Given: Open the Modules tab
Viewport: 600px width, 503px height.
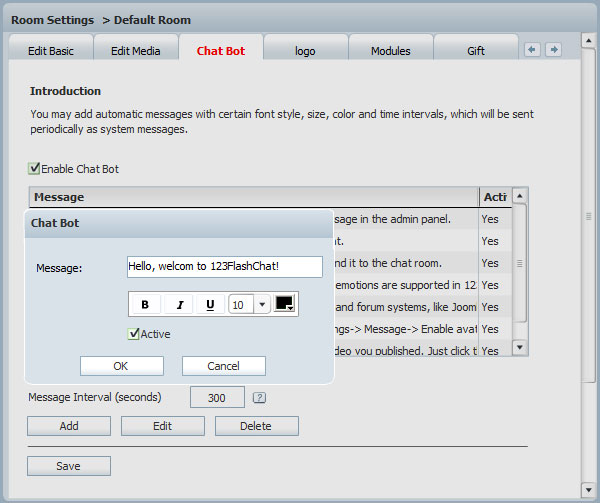Looking at the screenshot, I should pyautogui.click(x=390, y=51).
